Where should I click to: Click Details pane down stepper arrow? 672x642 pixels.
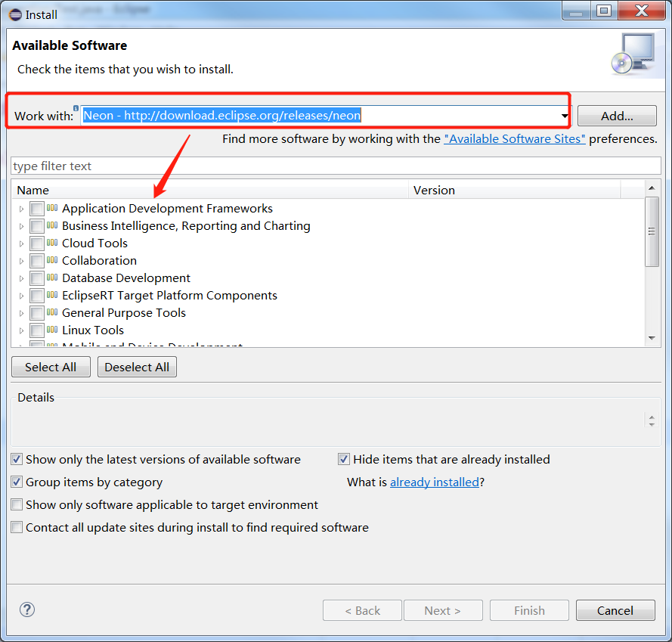click(652, 424)
